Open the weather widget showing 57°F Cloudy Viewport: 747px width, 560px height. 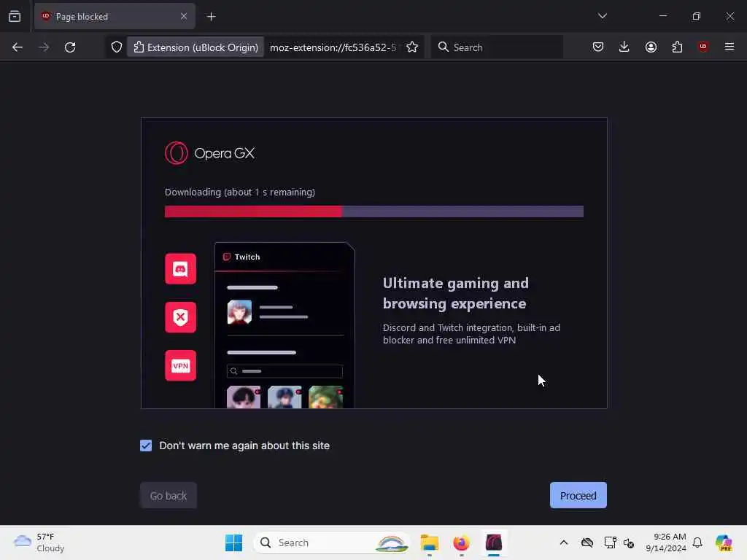pyautogui.click(x=39, y=542)
